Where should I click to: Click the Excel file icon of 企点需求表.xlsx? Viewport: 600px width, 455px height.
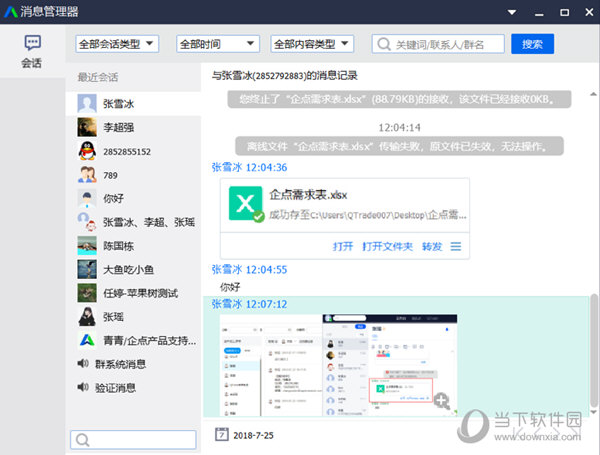(x=246, y=204)
